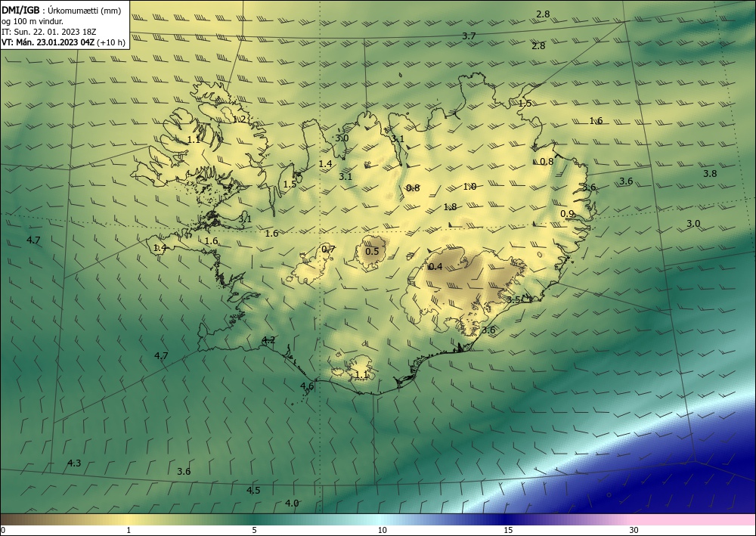Click the 0.4 value on Vatnajökull glacier
The image size is (756, 536).
tap(435, 267)
